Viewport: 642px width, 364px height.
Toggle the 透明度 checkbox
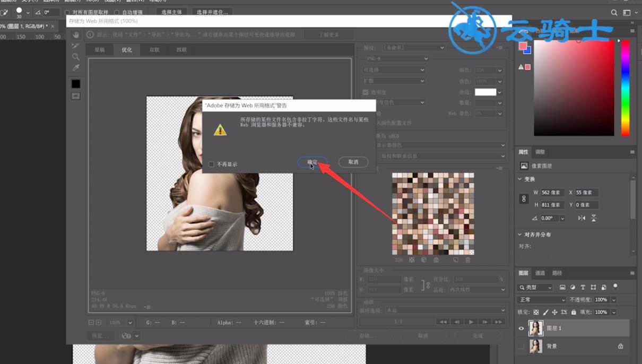pyautogui.click(x=366, y=92)
